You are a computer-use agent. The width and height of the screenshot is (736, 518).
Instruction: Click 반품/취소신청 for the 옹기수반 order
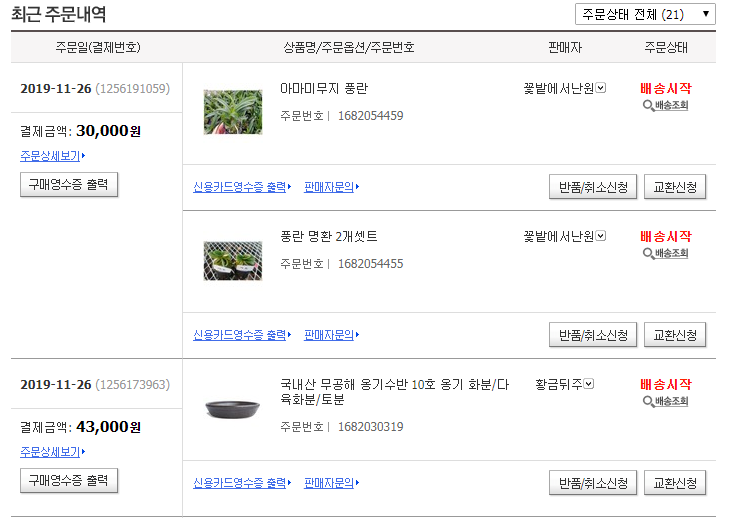593,483
